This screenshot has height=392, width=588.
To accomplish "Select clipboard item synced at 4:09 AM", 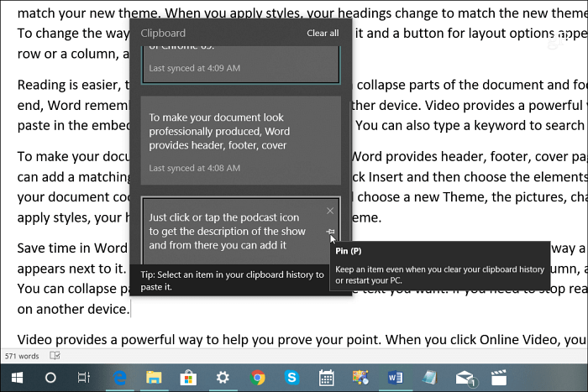I will tap(241, 65).
